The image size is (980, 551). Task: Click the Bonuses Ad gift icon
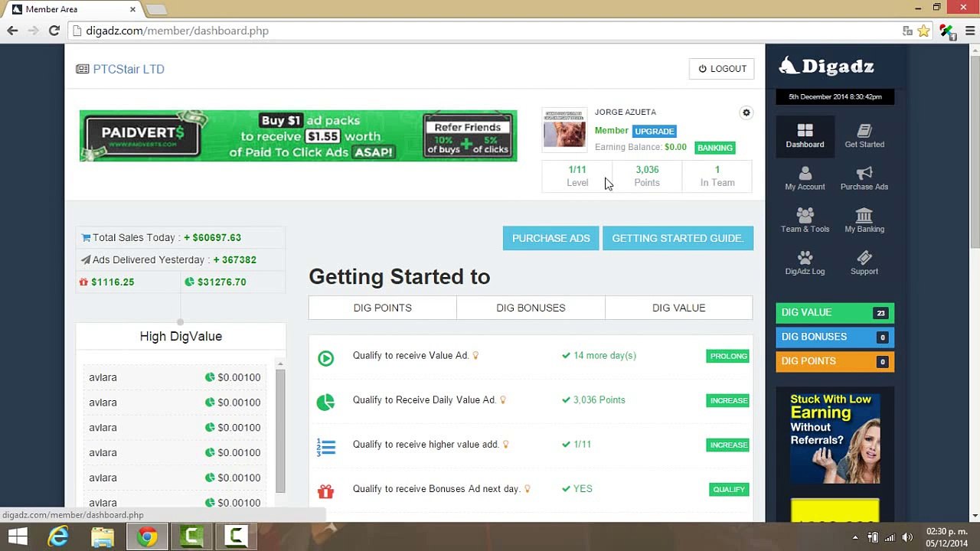tap(325, 491)
